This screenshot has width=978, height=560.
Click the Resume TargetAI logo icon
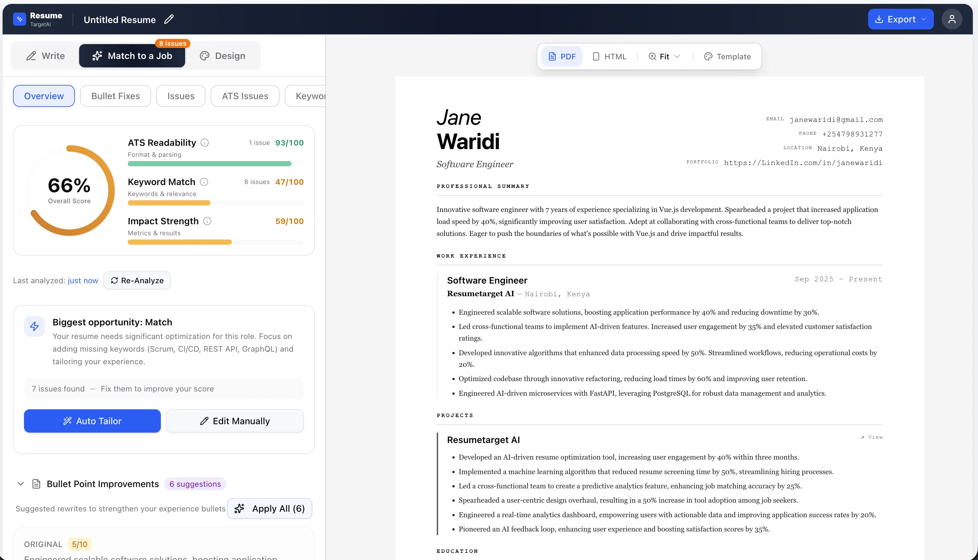click(19, 19)
